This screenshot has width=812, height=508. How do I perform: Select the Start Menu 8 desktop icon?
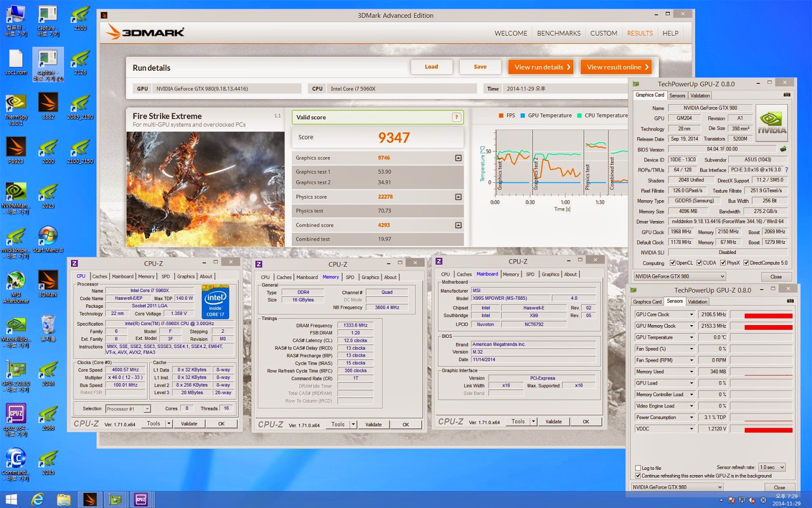tap(48, 239)
